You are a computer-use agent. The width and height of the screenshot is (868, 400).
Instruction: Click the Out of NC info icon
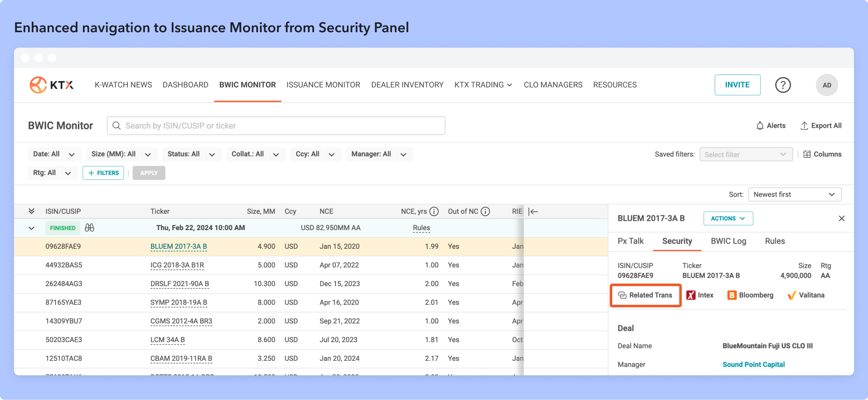485,211
